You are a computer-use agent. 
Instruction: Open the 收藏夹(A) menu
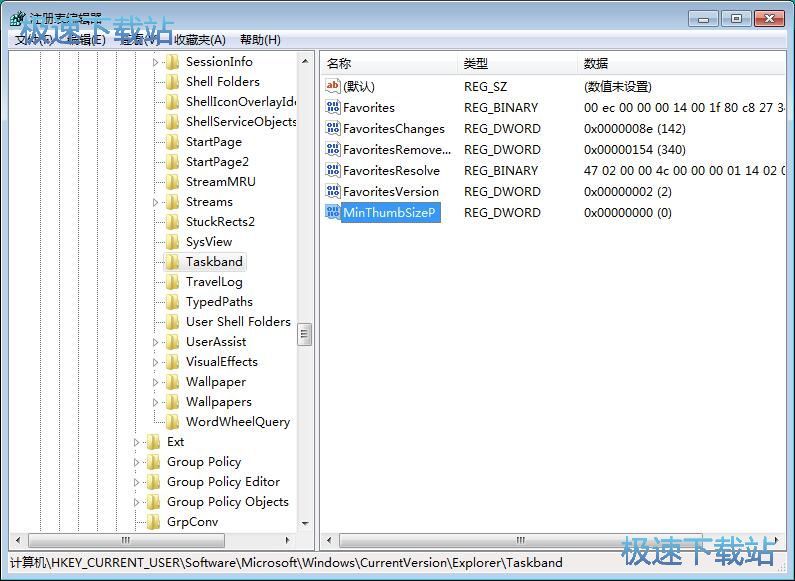(200, 40)
